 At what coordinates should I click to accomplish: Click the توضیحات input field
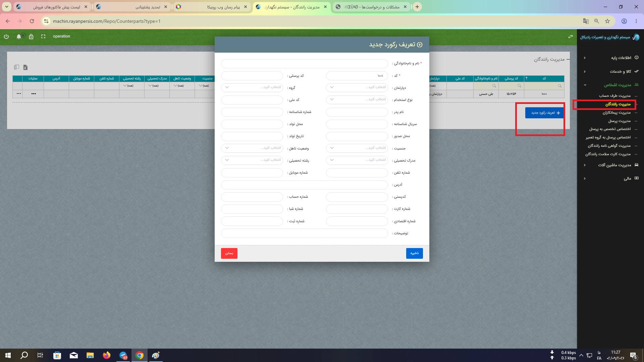coord(305,233)
